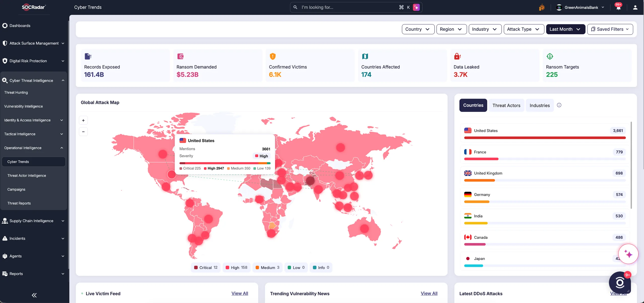Open the Industry filter dropdown
Screen dimensions: 644x303
point(485,29)
